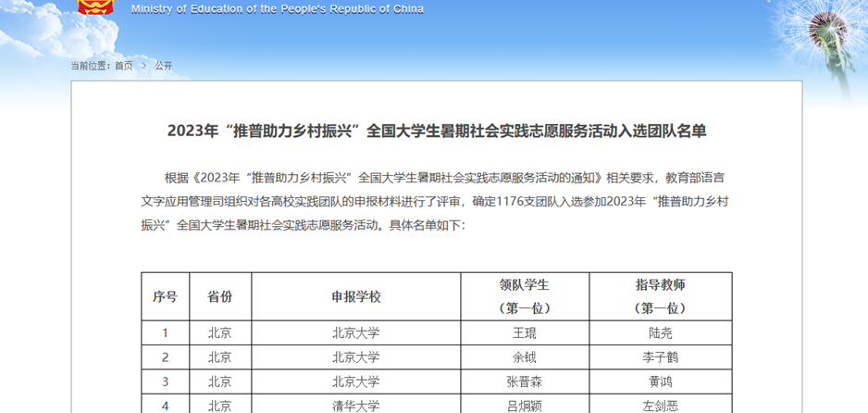This screenshot has height=413, width=868.
Task: Select teacher name 陆尧
Action: click(x=661, y=333)
